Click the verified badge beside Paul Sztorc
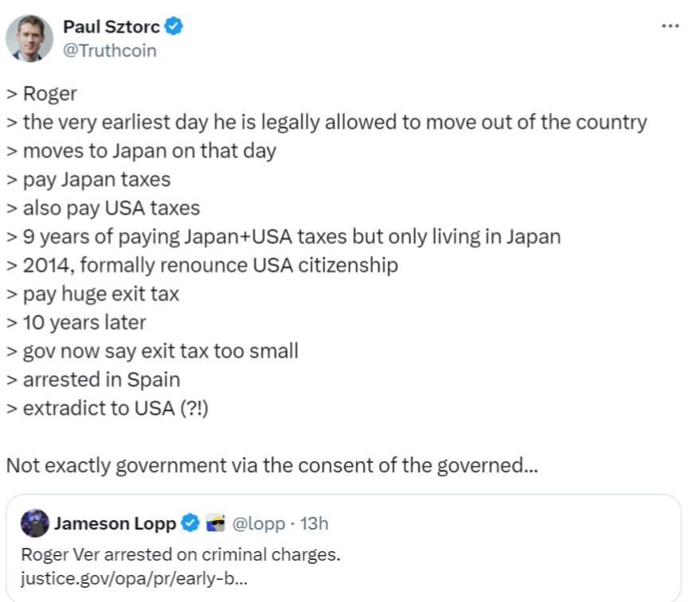This screenshot has width=700, height=602. click(x=174, y=27)
